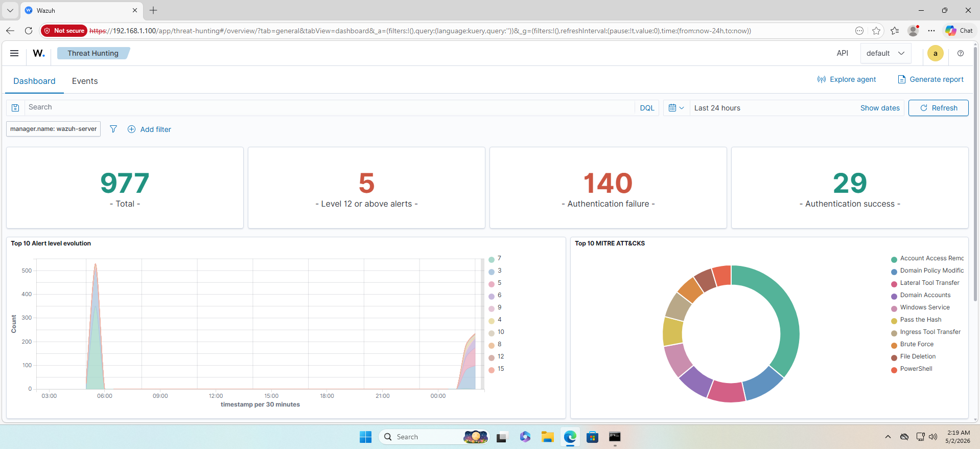Click Last 24 hours time range
The width and height of the screenshot is (980, 449).
pyautogui.click(x=717, y=108)
